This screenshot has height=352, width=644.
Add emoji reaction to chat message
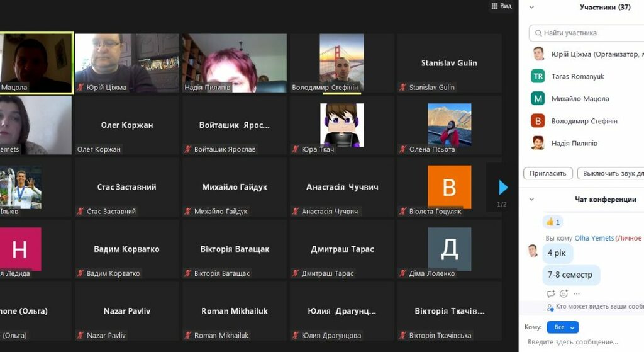tap(563, 293)
